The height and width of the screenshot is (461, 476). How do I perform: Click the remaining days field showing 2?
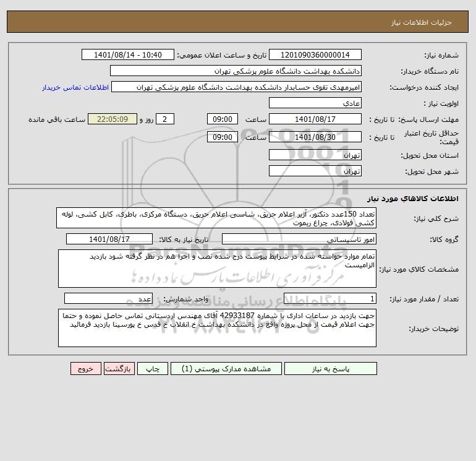(165, 119)
